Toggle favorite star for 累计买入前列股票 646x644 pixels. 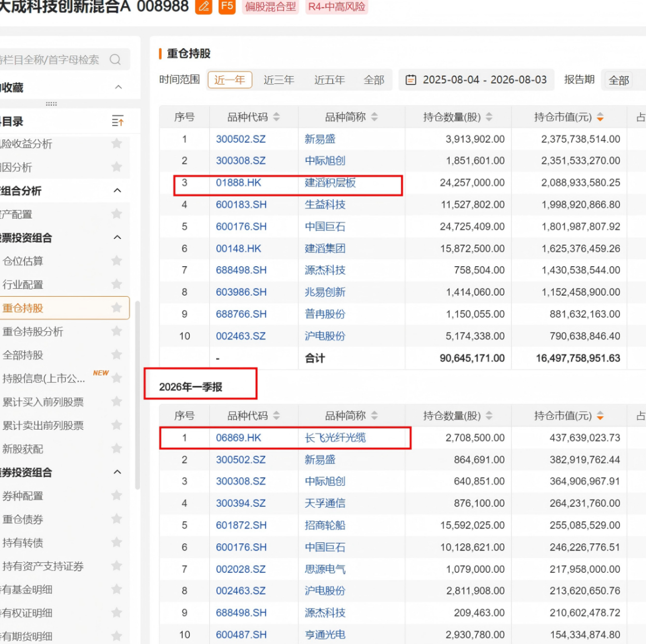pyautogui.click(x=117, y=402)
